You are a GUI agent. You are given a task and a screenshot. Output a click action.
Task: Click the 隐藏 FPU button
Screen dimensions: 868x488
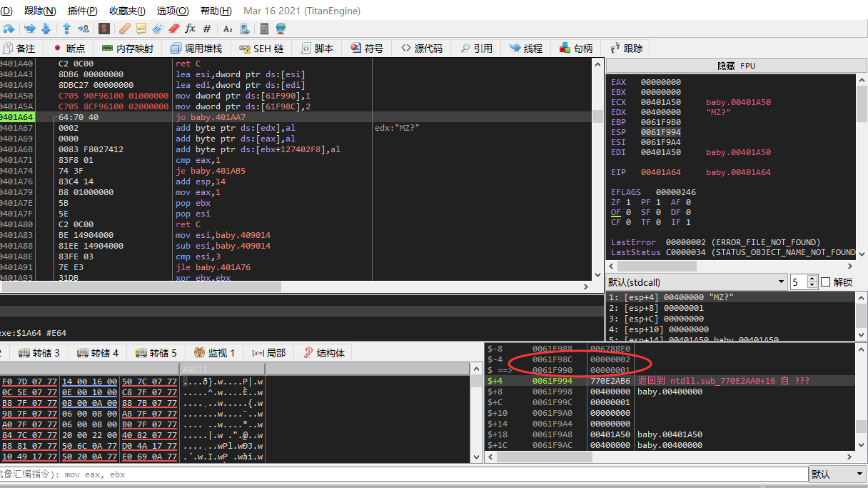[x=736, y=66]
